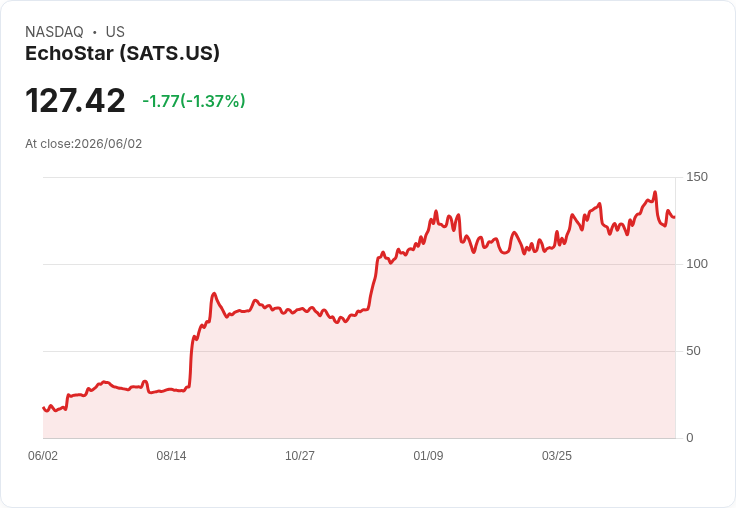Viewport: 736px width, 508px height.
Task: Click the NASDAQ exchange label
Action: point(54,32)
